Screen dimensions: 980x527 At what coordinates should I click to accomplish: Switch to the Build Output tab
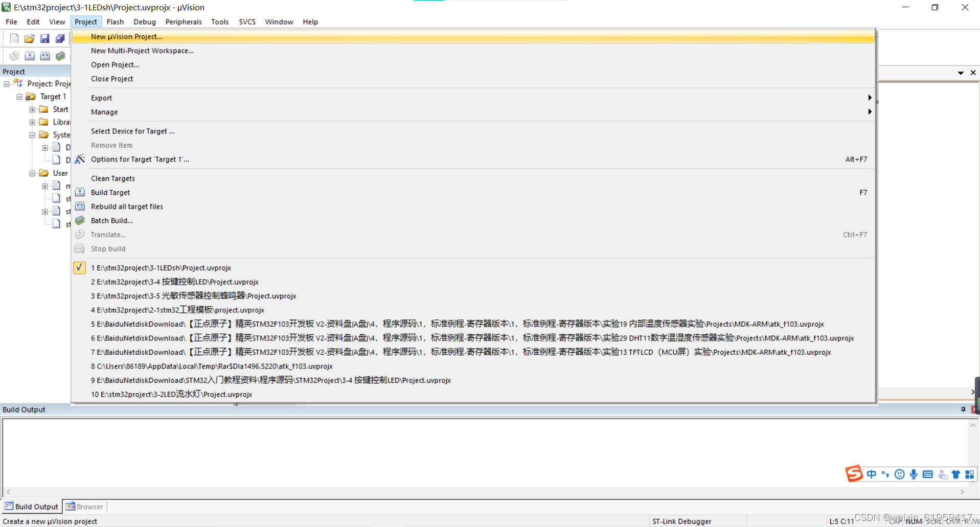[x=32, y=507]
